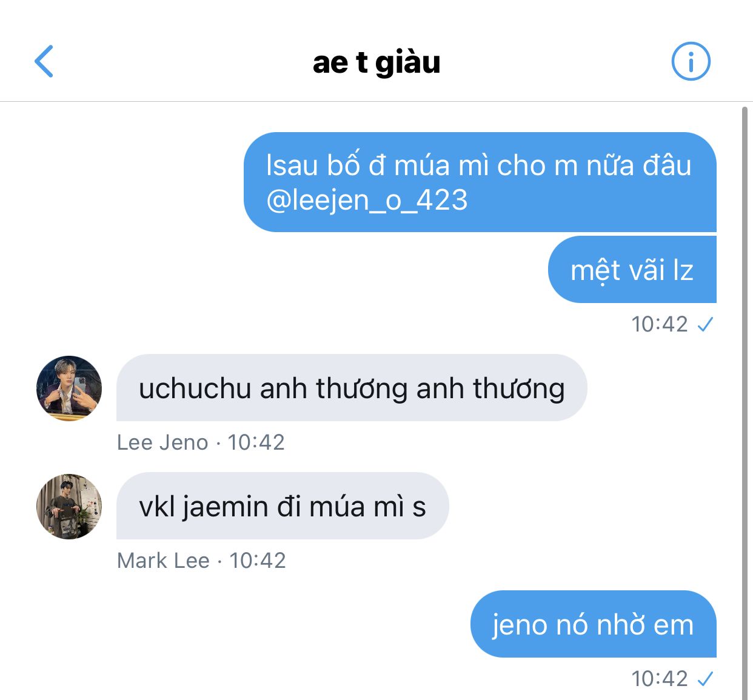753x700 pixels.
Task: Tap the @leejen_o_423 mention
Action: (367, 200)
